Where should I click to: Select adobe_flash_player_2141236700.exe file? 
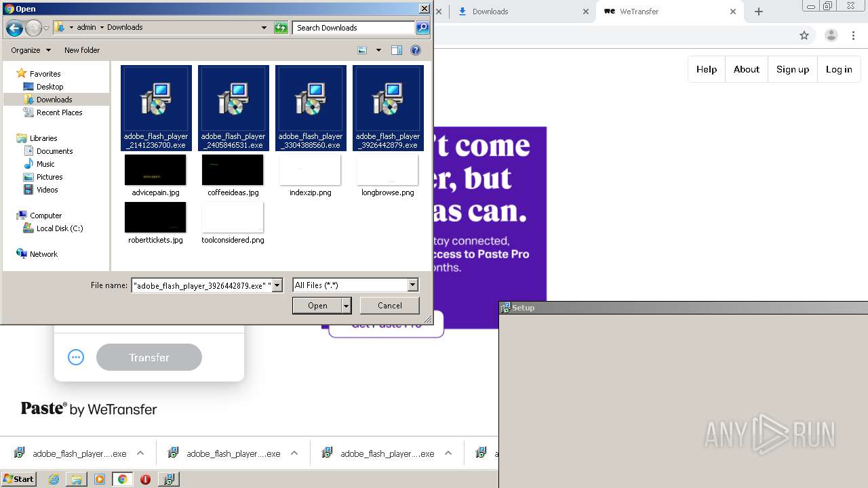pyautogui.click(x=156, y=108)
